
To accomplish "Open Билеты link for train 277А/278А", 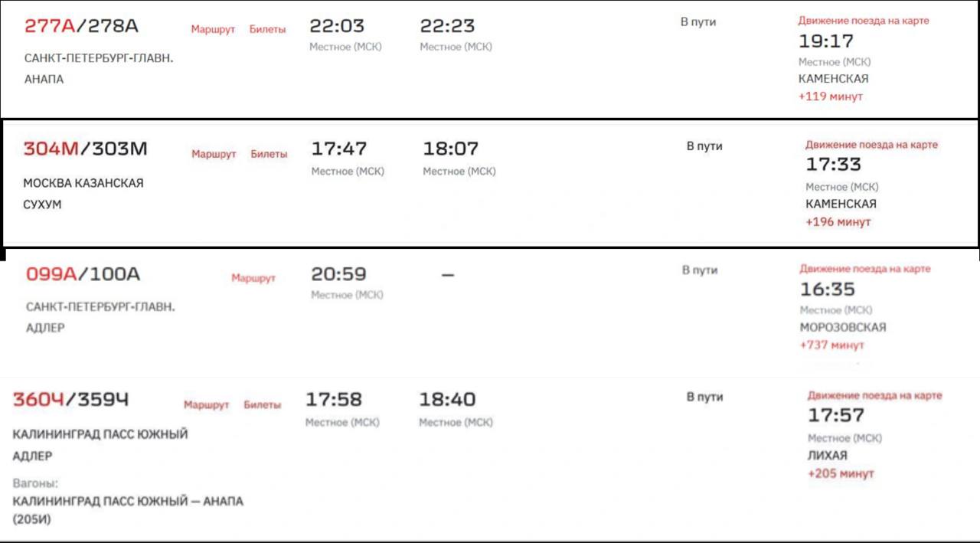I will [x=267, y=30].
